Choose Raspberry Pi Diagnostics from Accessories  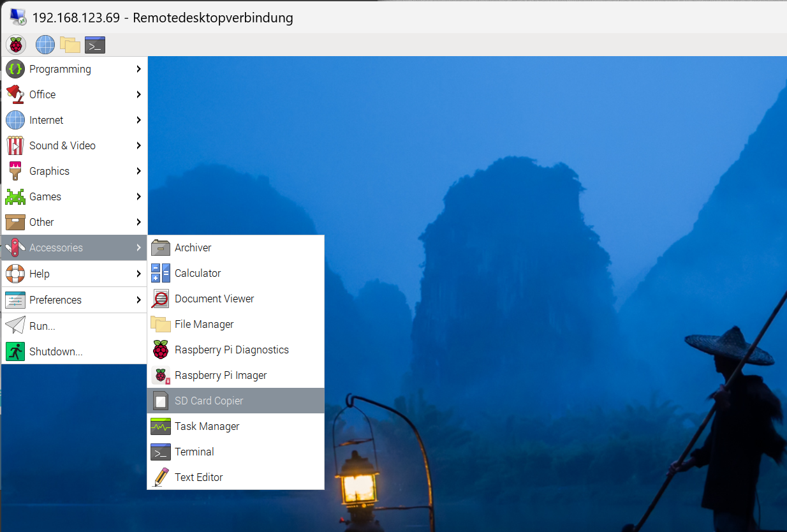[x=232, y=350]
